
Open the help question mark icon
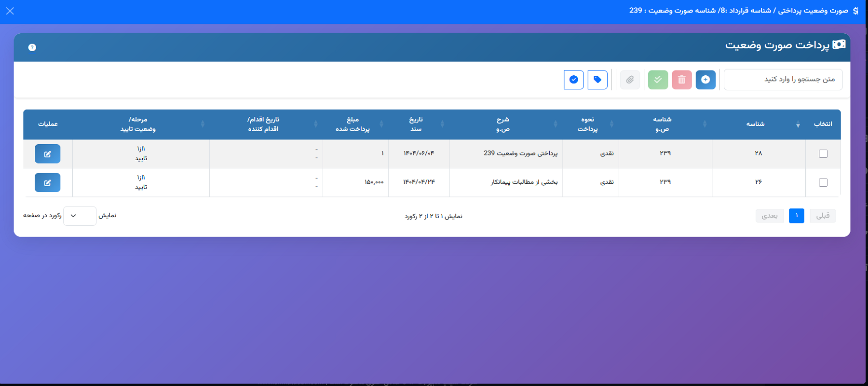[32, 47]
